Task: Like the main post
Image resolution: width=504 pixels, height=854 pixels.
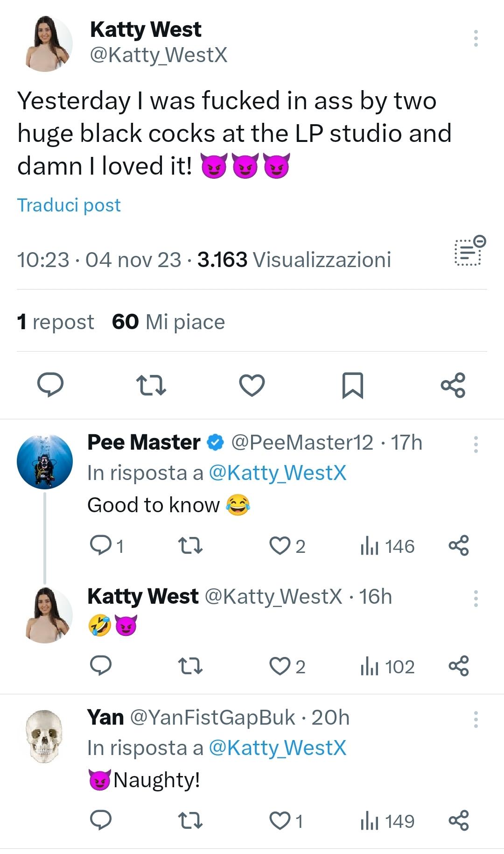Action: [252, 385]
